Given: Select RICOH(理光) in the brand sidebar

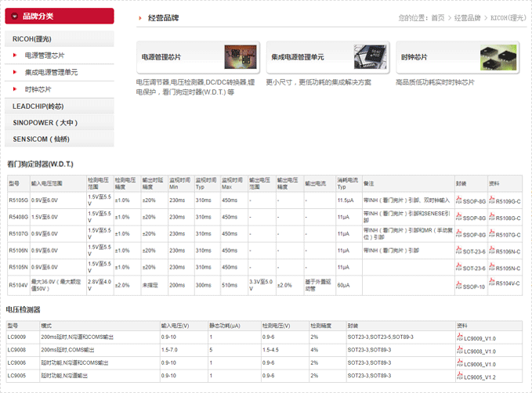Looking at the screenshot, I should pos(60,39).
